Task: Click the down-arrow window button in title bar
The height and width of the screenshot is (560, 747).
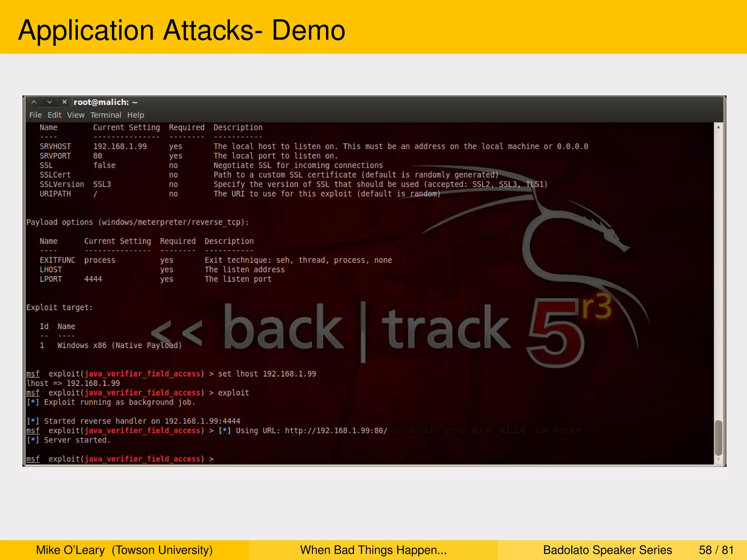Action: [50, 102]
